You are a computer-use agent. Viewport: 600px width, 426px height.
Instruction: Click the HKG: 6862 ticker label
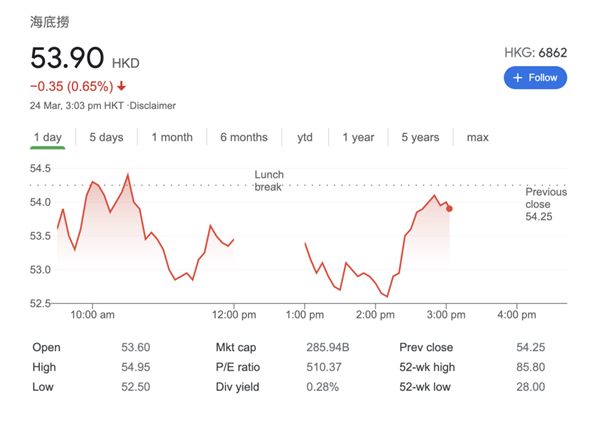click(x=537, y=51)
